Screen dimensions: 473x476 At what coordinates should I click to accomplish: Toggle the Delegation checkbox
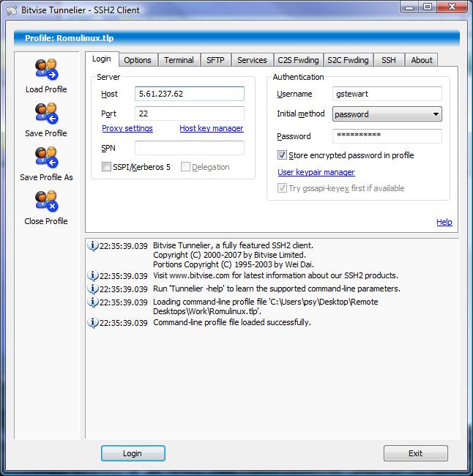coord(185,167)
